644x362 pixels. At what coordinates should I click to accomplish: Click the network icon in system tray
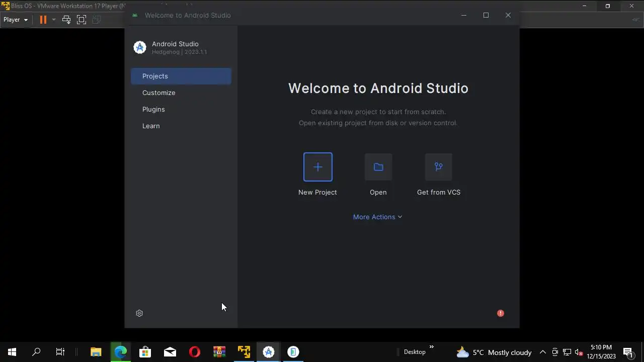(567, 352)
